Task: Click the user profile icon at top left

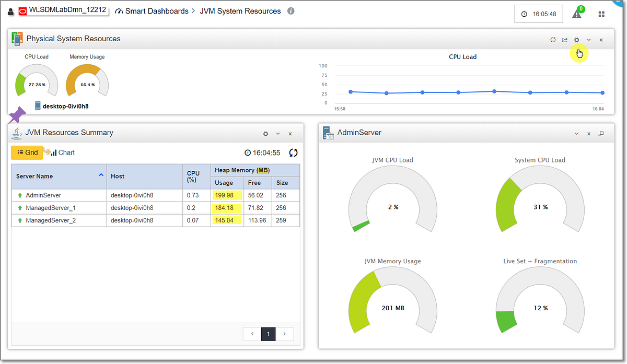Action: tap(11, 11)
